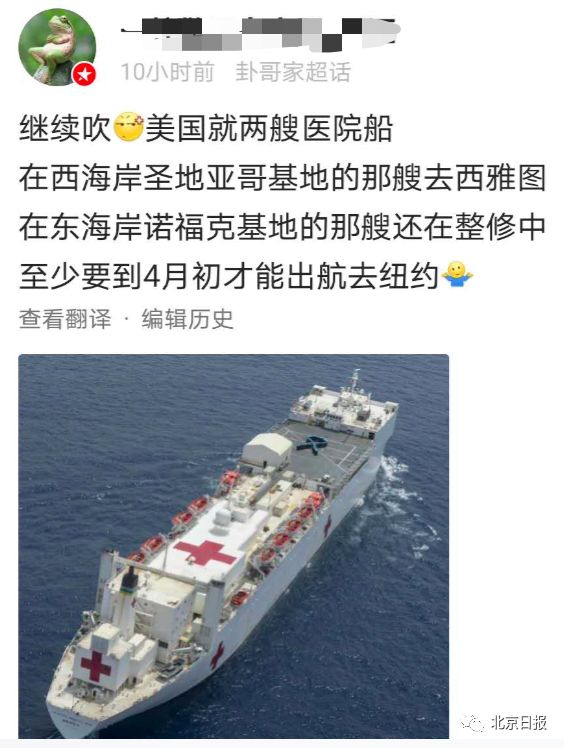564x748 pixels.
Task: Click the 北京日报 watermark text
Action: coord(519,723)
